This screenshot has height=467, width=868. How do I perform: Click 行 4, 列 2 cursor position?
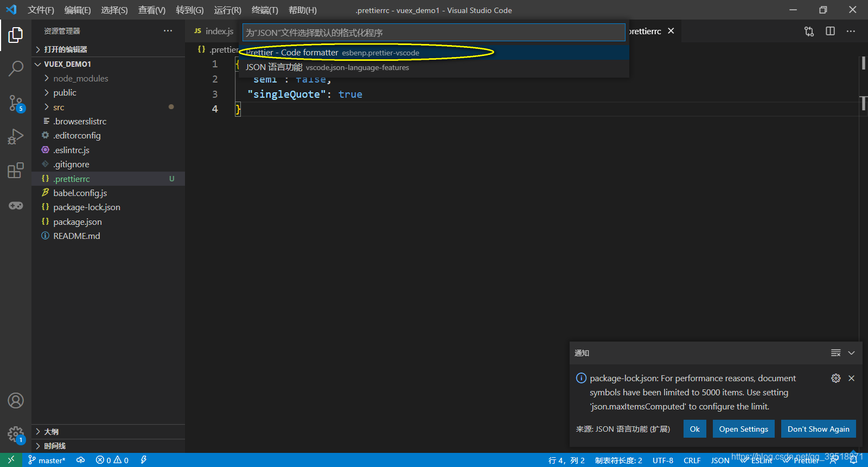(566, 460)
